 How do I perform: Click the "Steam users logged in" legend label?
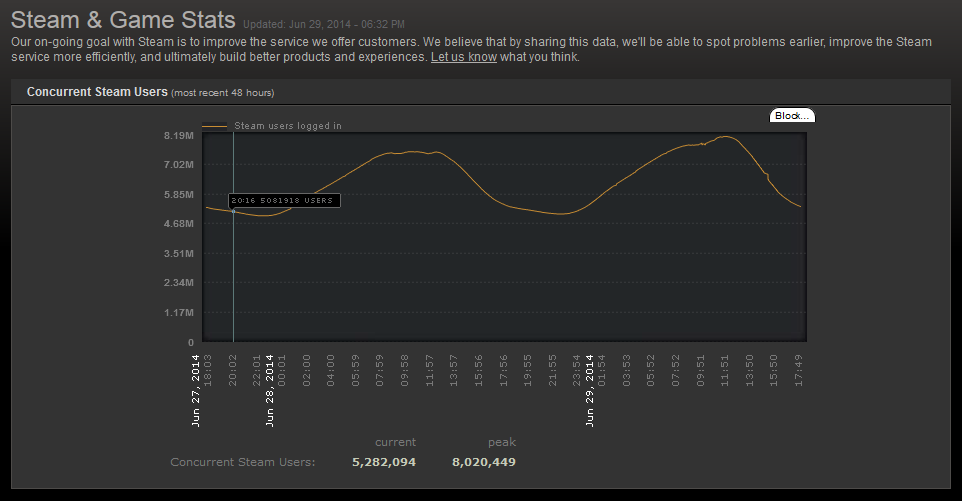288,127
